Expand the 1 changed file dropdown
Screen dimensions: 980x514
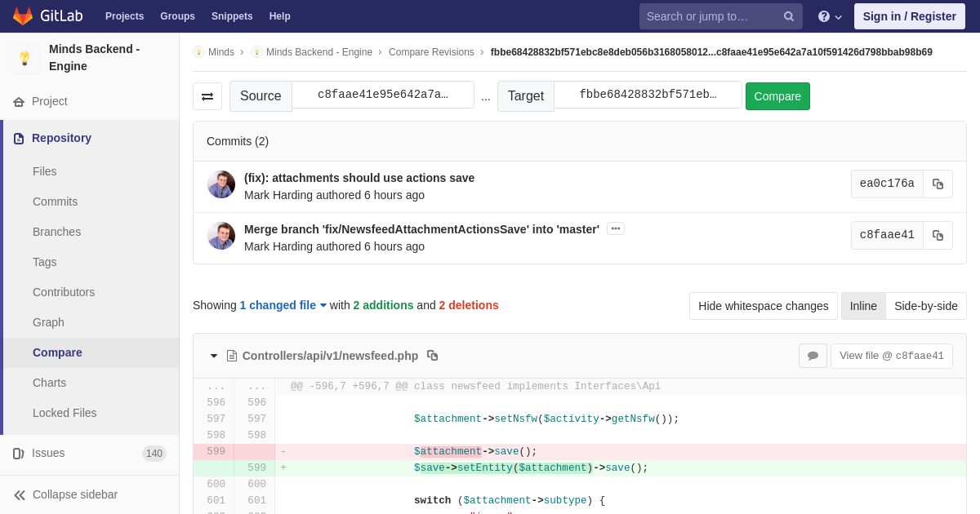pos(283,305)
